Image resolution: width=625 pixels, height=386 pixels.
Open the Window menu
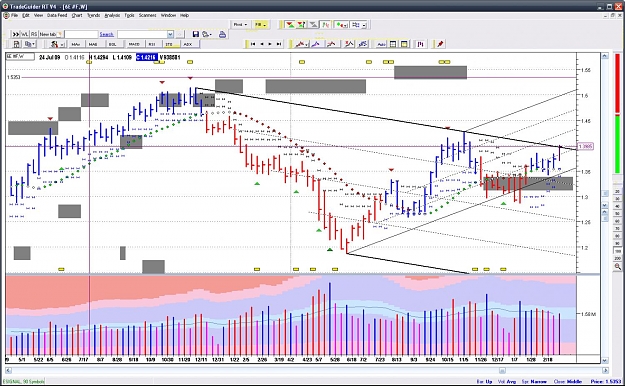[x=168, y=15]
